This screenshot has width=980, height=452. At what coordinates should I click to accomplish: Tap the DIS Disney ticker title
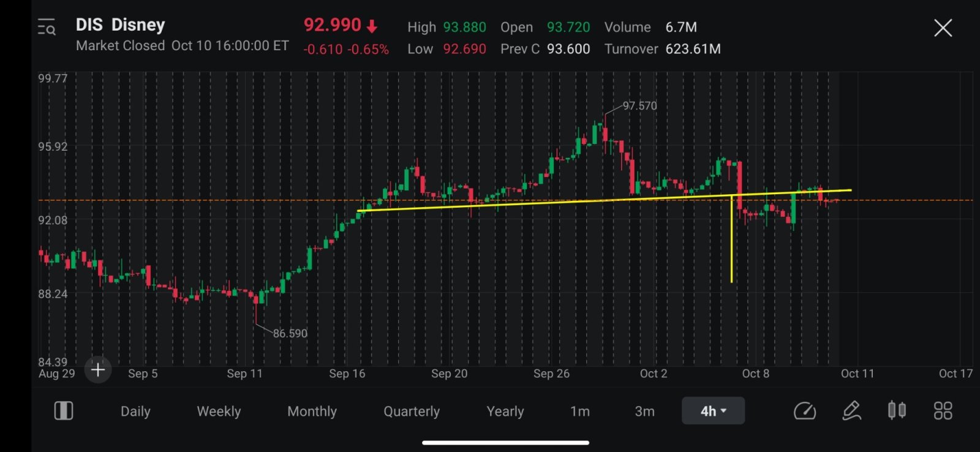pyautogui.click(x=120, y=24)
